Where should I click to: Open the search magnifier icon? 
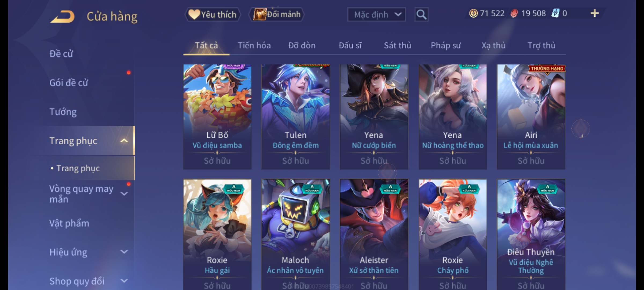(421, 15)
